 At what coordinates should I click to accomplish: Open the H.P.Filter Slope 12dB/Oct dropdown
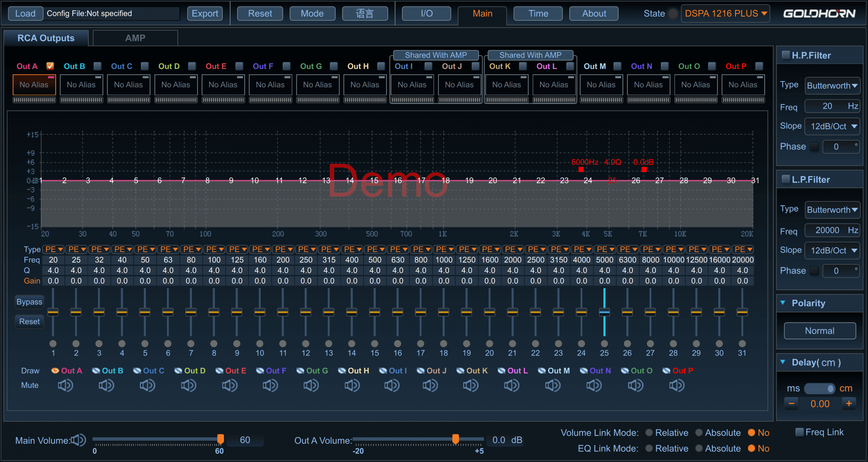tap(832, 126)
